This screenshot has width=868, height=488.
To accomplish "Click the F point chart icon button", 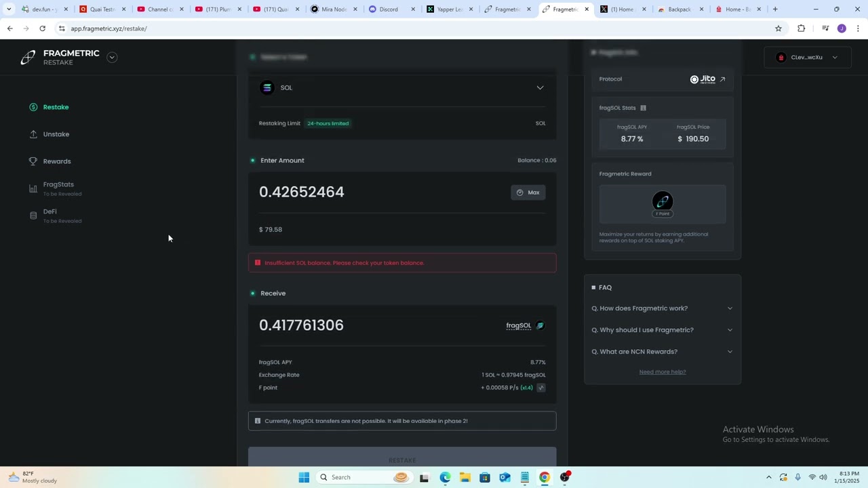I will [541, 388].
